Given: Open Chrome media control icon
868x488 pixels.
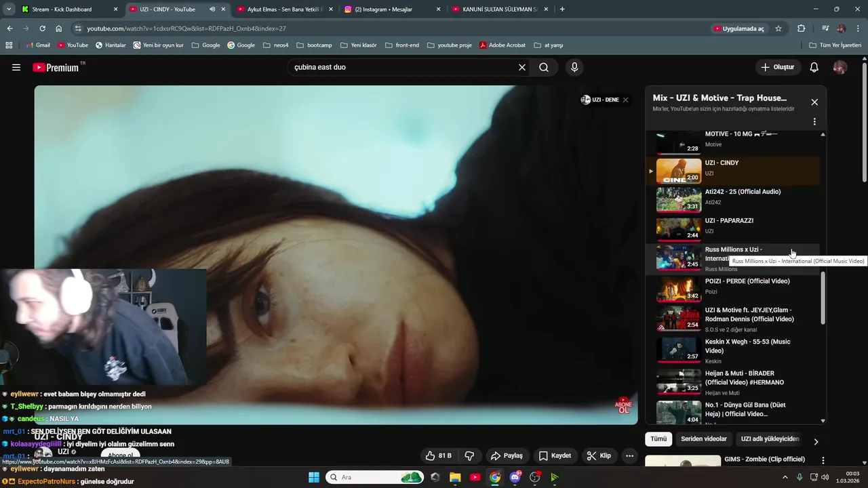Looking at the screenshot, I should pyautogui.click(x=825, y=28).
